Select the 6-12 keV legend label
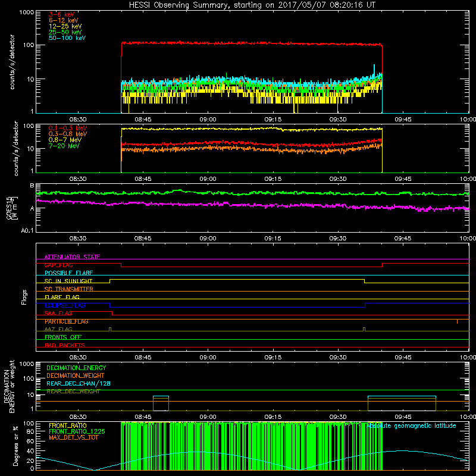The height and width of the screenshot is (476, 476). coord(64,20)
